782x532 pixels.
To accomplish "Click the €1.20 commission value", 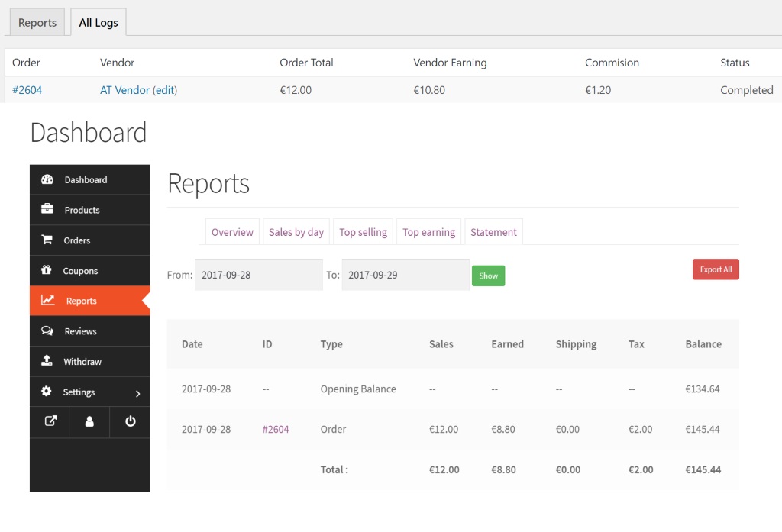I will (597, 90).
